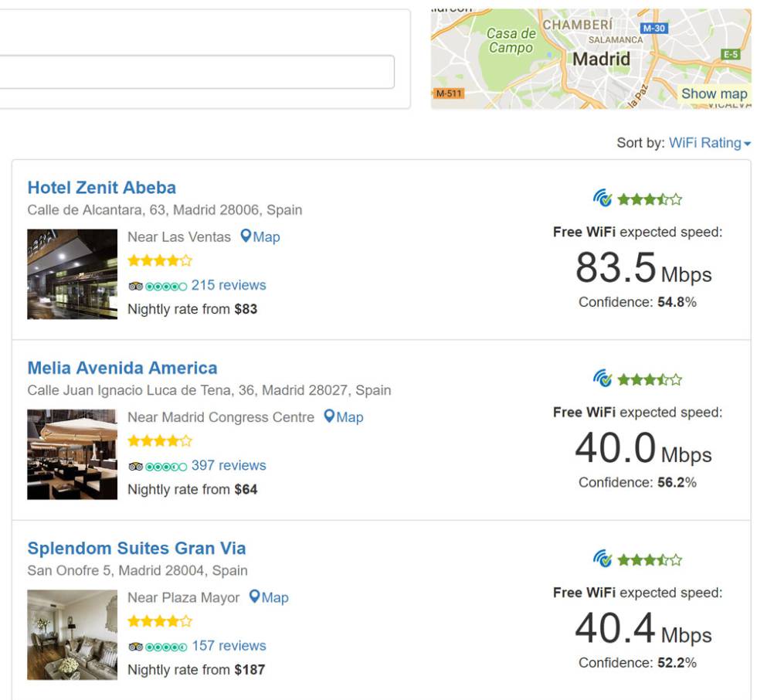757x700 pixels.
Task: Click Nightly rate from $83
Action: (192, 309)
